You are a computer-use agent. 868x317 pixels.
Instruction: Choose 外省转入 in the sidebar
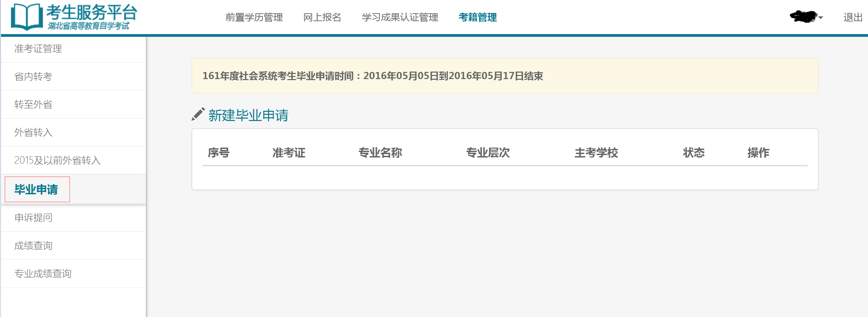pyautogui.click(x=33, y=133)
